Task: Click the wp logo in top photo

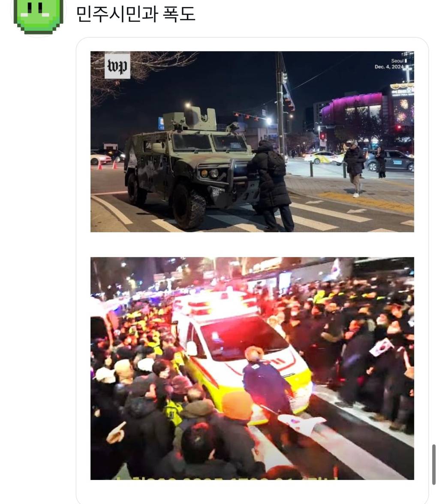Action: click(x=117, y=66)
